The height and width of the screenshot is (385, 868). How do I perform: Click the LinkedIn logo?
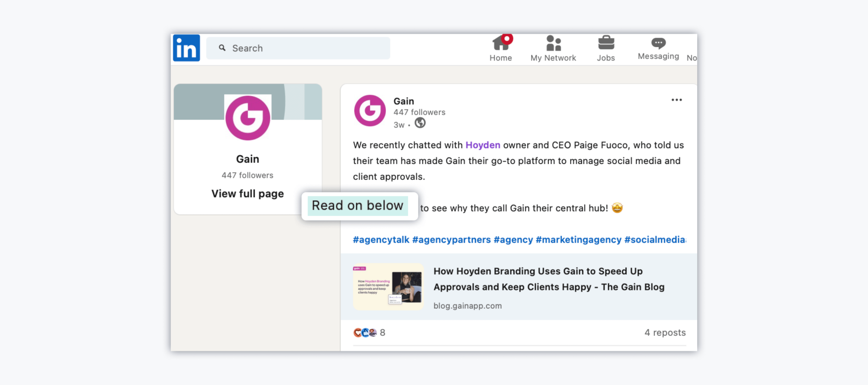click(186, 48)
